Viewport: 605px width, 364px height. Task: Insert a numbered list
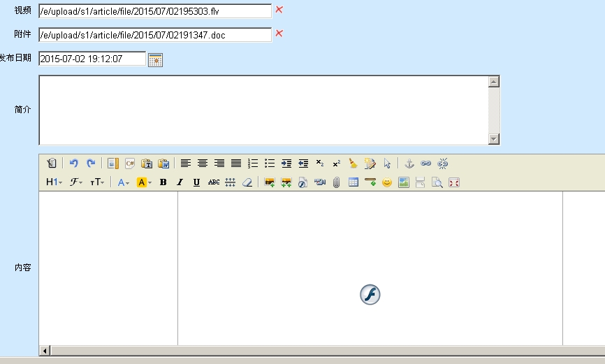tap(253, 163)
